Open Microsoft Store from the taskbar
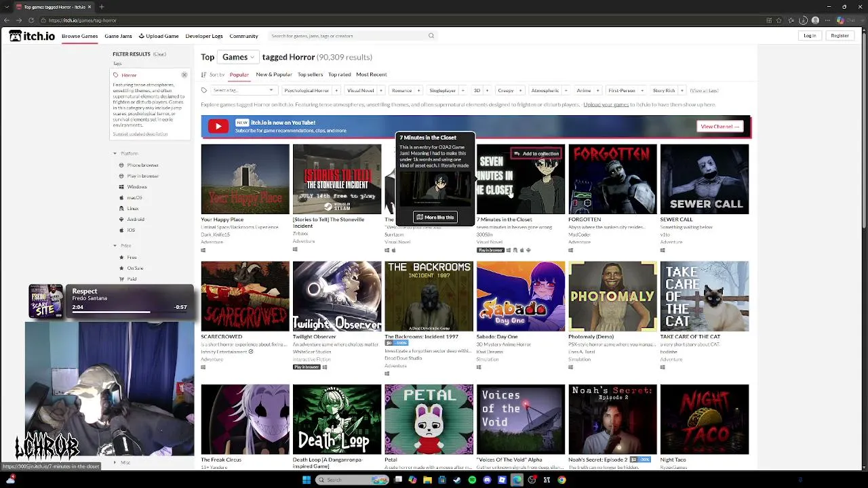Image resolution: width=868 pixels, height=488 pixels. (442, 480)
